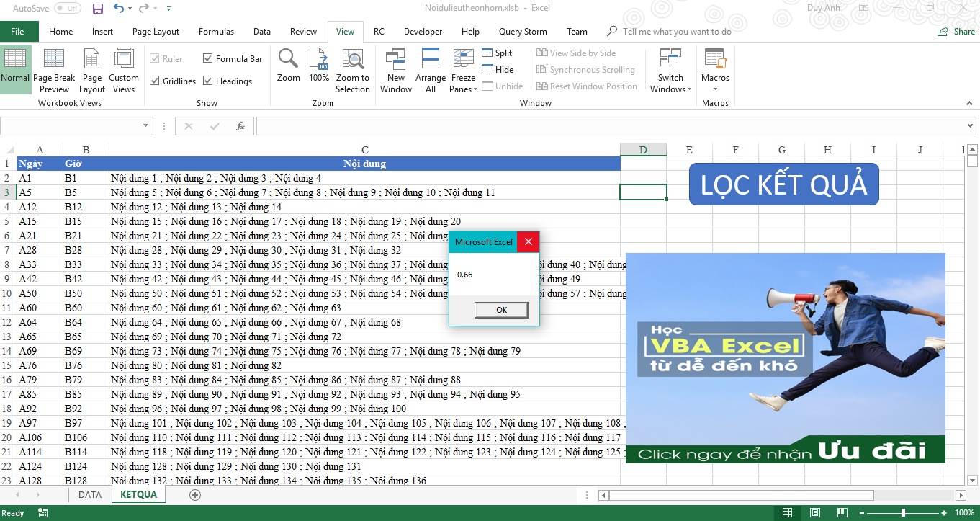
Task: Switch to the Developer tab
Action: coord(423,32)
